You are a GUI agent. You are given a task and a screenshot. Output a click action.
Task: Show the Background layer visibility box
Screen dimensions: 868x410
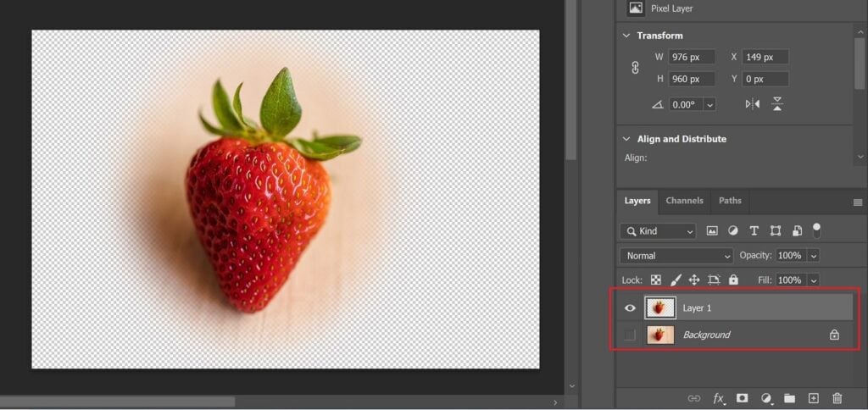pos(630,335)
